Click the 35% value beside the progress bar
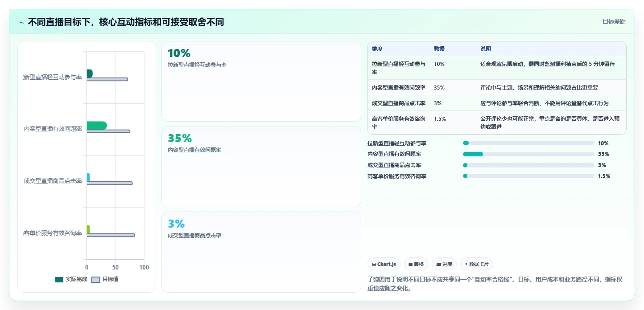 pos(603,154)
